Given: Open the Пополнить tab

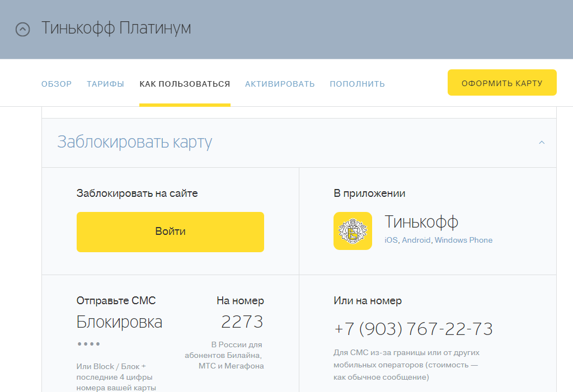Looking at the screenshot, I should click(x=358, y=84).
